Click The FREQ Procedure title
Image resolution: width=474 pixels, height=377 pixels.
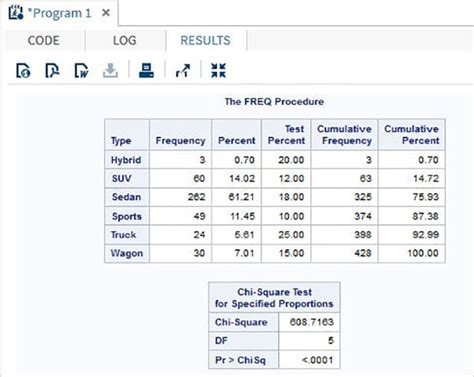(x=274, y=102)
